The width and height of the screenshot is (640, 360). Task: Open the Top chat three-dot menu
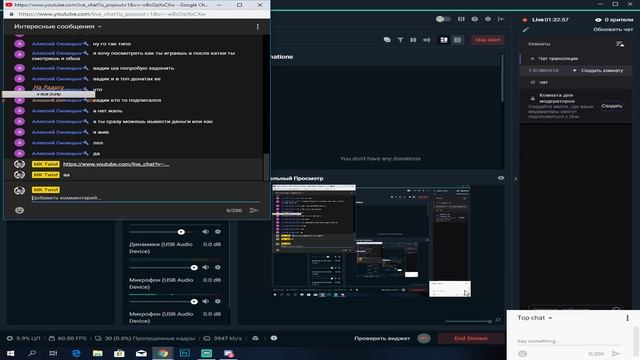(x=627, y=318)
